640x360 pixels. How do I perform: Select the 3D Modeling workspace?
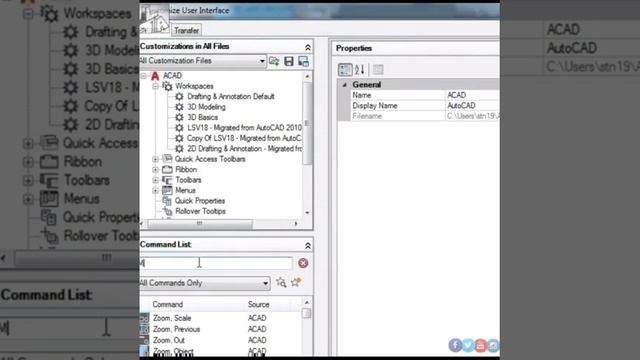(206, 107)
